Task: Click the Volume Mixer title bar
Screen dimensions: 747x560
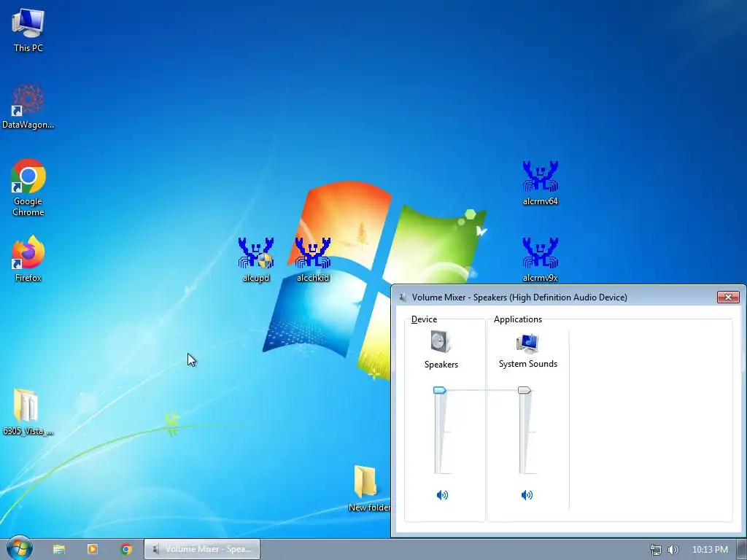Action: pyautogui.click(x=553, y=297)
